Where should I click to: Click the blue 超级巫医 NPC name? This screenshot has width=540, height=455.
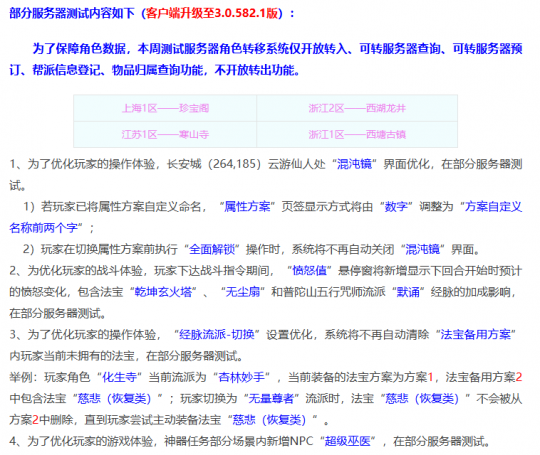[x=347, y=441]
